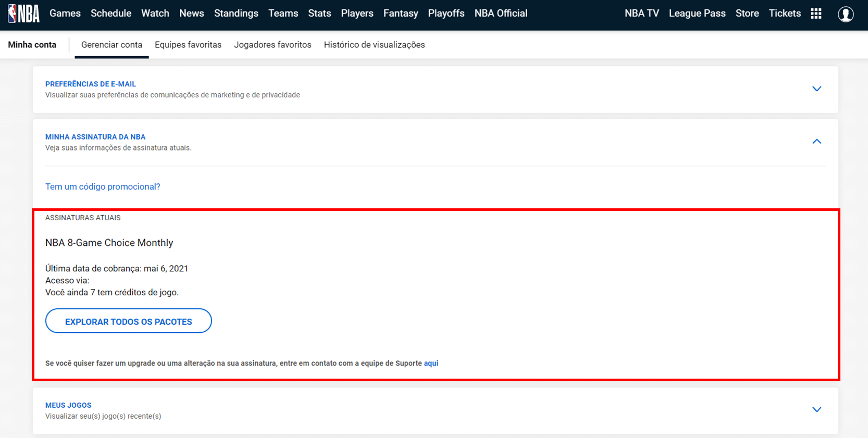Open the user profile avatar icon
Screen dimensions: 868x438
[846, 14]
